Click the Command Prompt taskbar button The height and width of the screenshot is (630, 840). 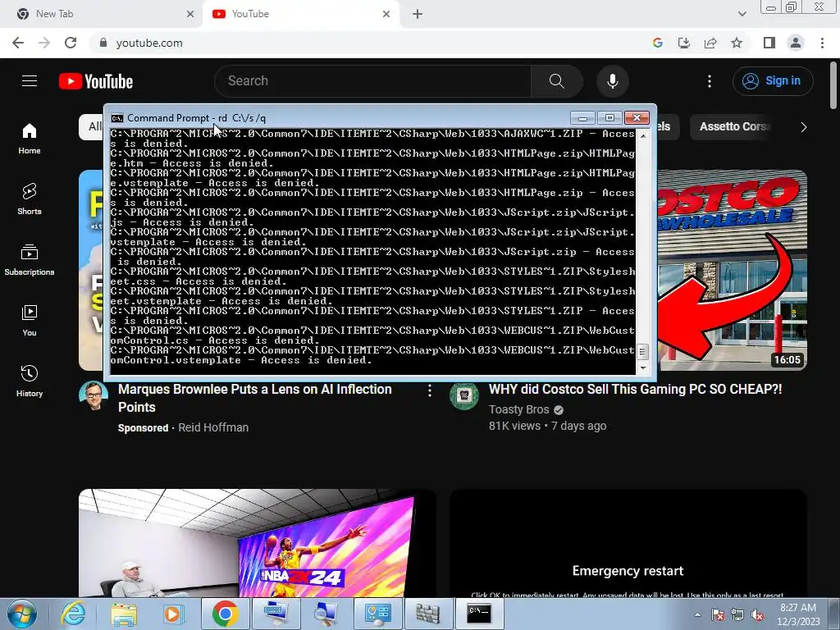(479, 614)
